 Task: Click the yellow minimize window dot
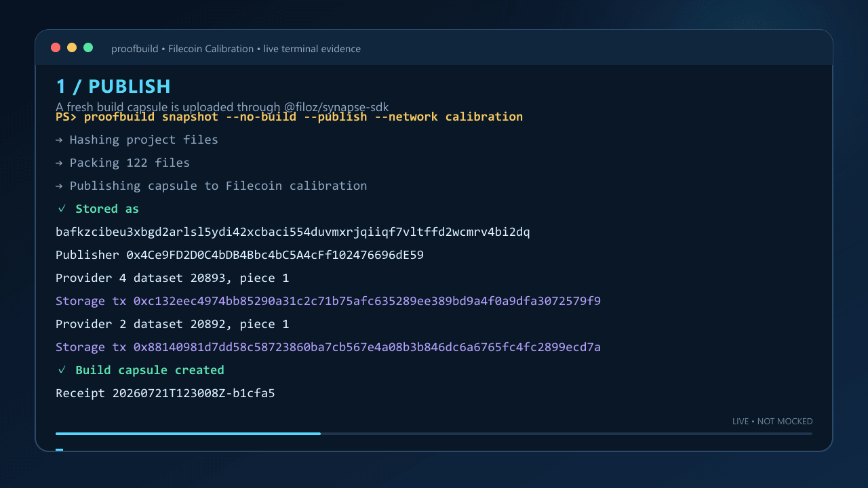click(72, 47)
